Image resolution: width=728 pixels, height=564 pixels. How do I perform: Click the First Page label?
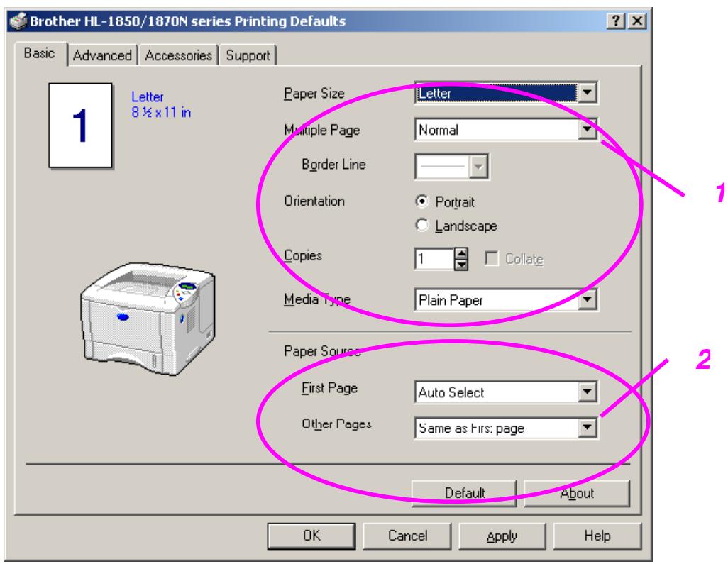(x=330, y=387)
